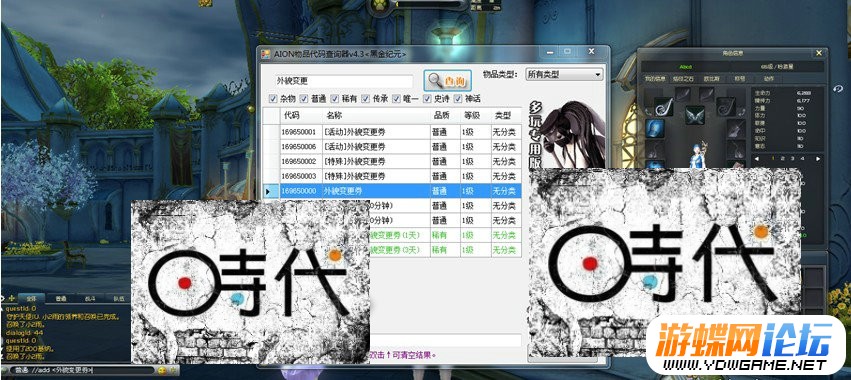Image resolution: width=851 pixels, height=380 pixels.
Task: Click the yellow smiley emoji icon in chat
Action: (161, 370)
